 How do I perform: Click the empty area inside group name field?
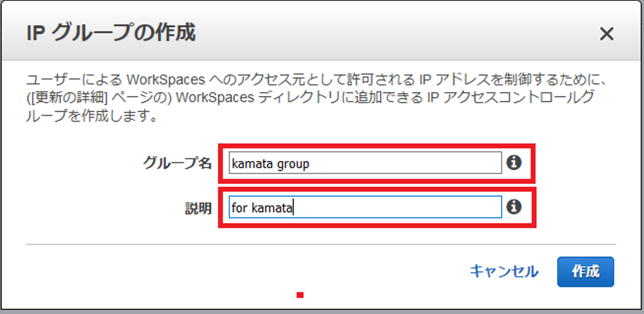tap(402, 163)
